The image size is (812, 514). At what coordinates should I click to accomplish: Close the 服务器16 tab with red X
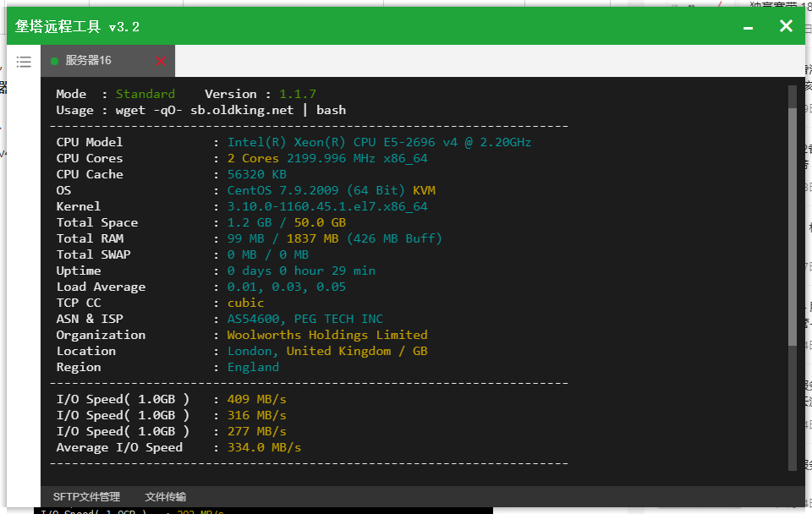coord(161,61)
